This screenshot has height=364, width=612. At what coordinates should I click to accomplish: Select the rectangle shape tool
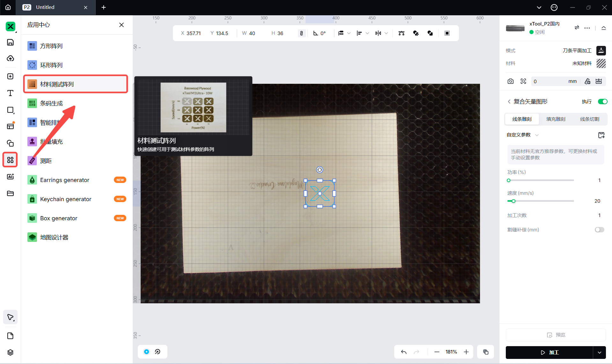point(10,110)
